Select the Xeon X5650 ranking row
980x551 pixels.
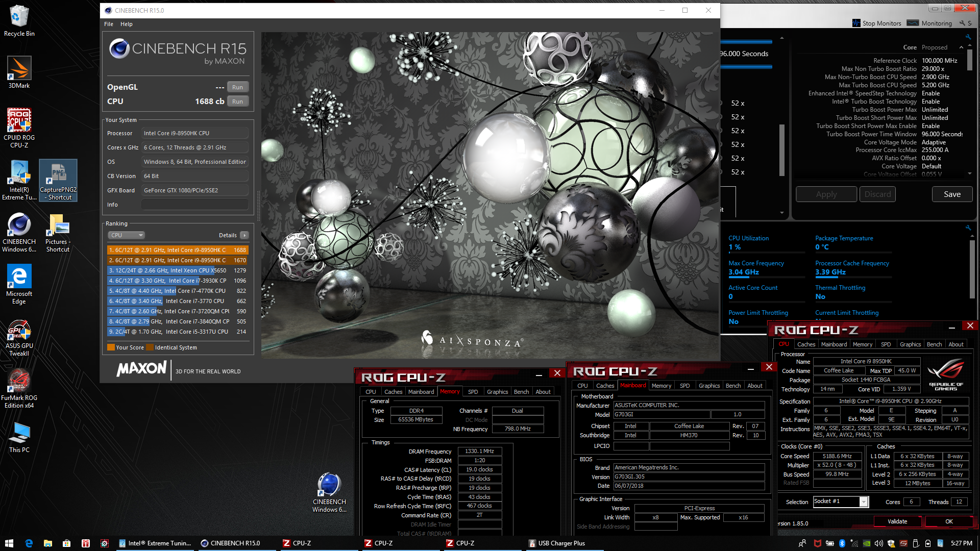[178, 270]
